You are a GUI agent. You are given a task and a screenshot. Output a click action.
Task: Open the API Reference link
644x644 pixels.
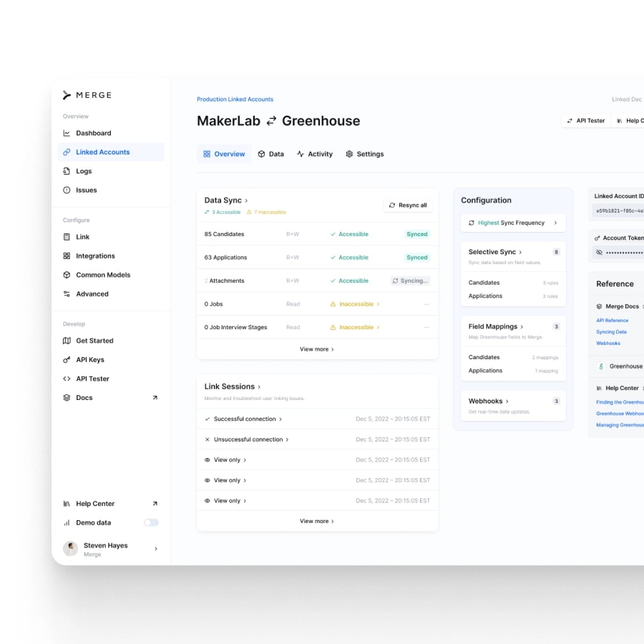tap(613, 321)
